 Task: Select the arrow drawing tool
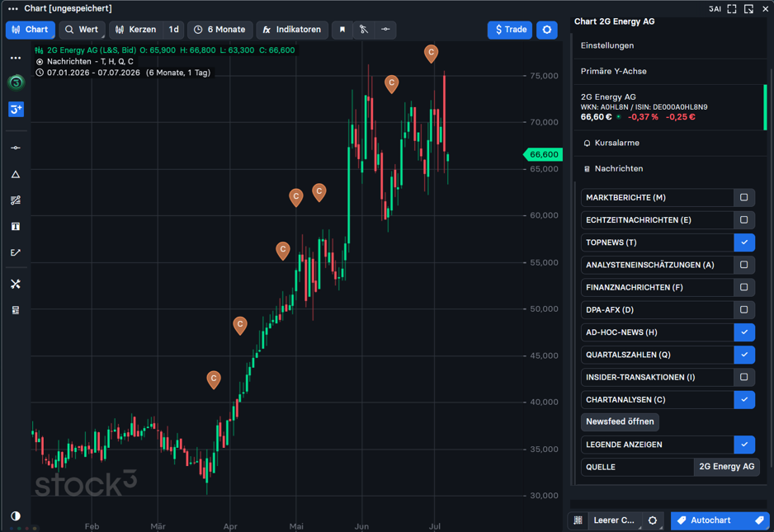coord(16,252)
